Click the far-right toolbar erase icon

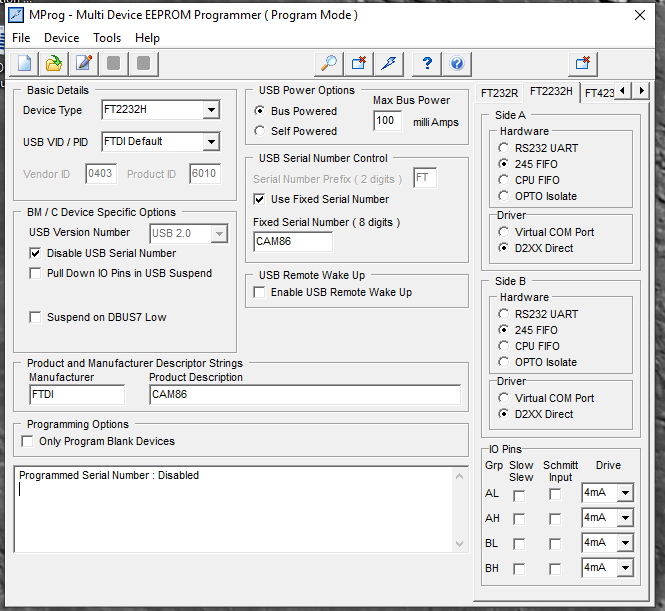[x=583, y=64]
